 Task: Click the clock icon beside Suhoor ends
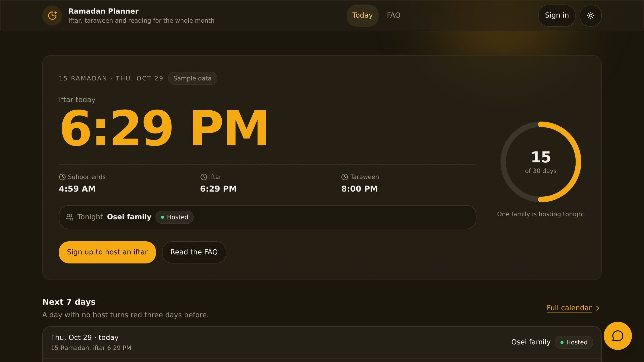[x=62, y=177]
